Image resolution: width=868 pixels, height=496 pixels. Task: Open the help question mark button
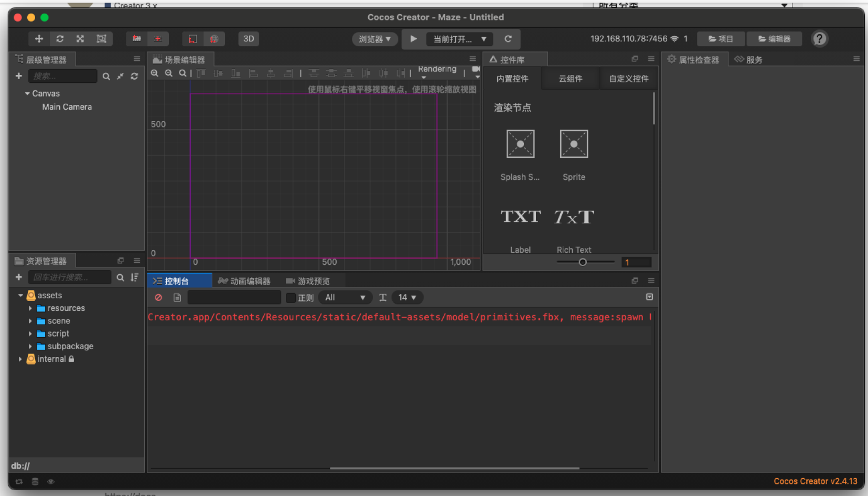(x=819, y=39)
